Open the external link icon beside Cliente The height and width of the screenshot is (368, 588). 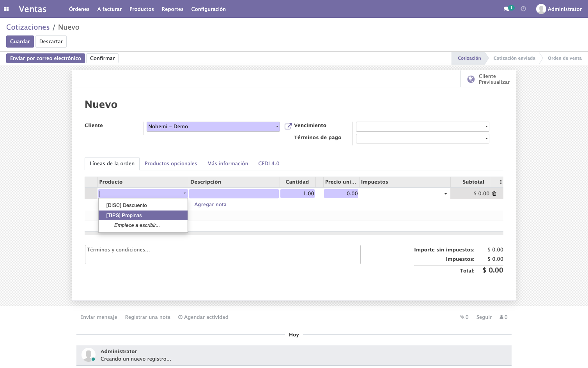[288, 126]
